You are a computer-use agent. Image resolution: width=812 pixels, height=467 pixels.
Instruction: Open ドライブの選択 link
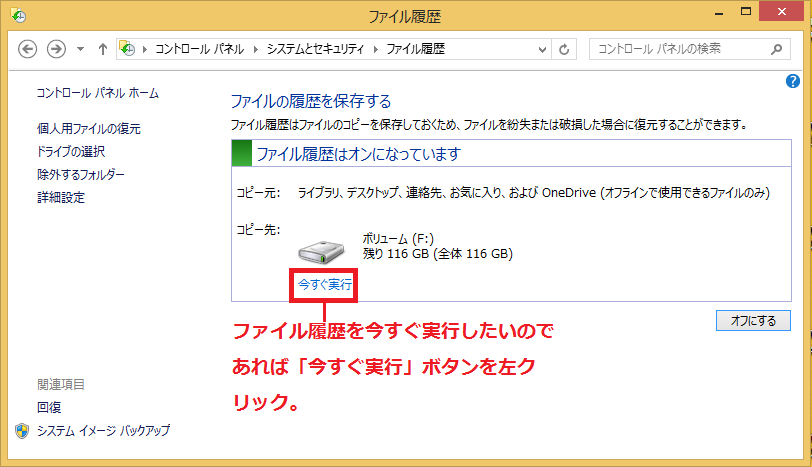pos(71,152)
